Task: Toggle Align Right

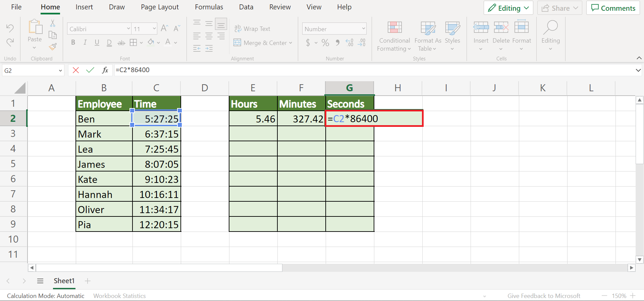Action: [221, 36]
